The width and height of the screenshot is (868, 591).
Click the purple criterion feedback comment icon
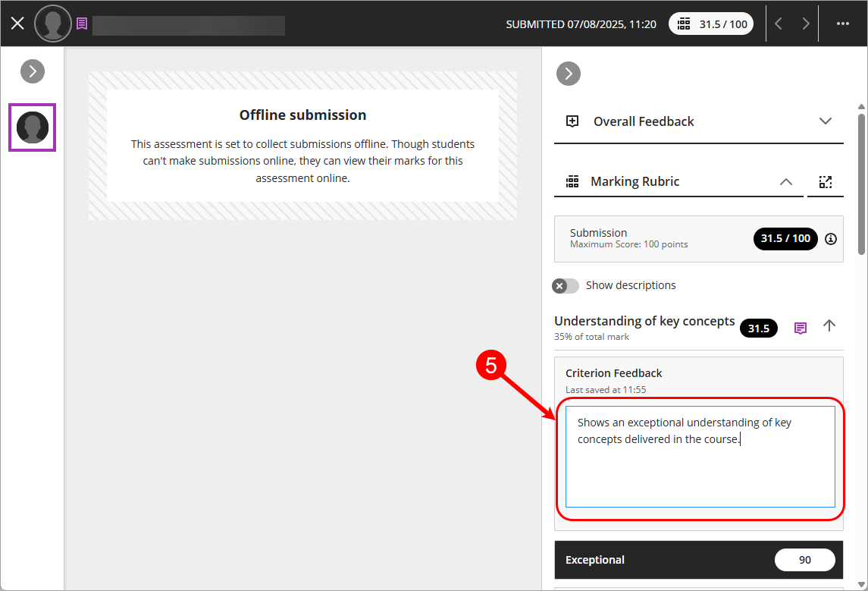(800, 328)
